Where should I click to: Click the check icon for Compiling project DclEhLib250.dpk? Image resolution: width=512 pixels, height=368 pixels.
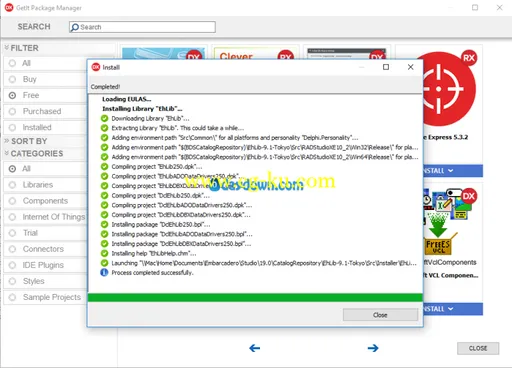pos(104,196)
